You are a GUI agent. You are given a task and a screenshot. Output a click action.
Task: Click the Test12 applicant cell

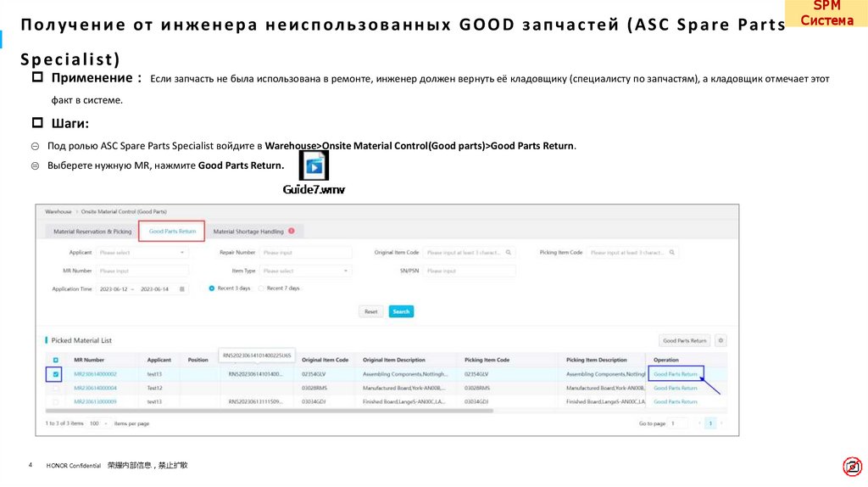[154, 388]
